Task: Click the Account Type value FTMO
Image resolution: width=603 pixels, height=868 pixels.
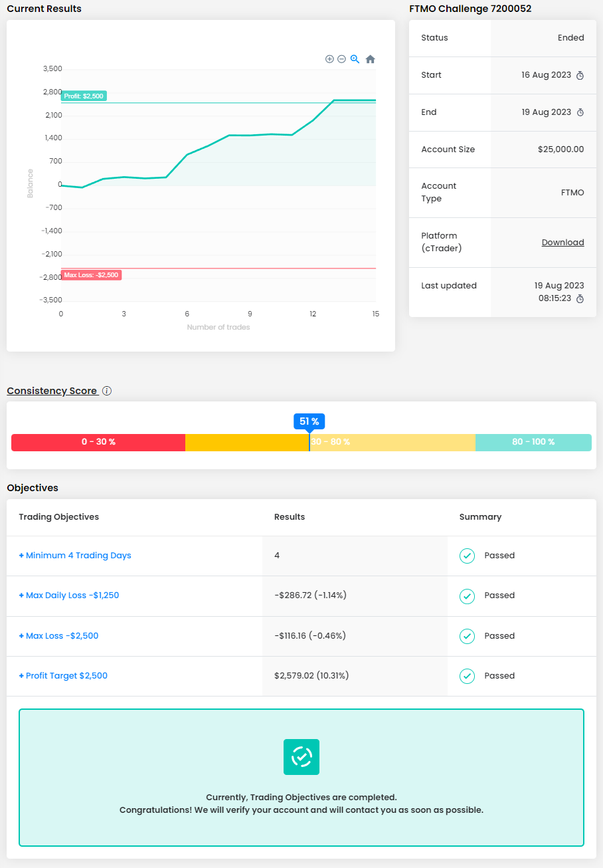Action: (x=572, y=193)
